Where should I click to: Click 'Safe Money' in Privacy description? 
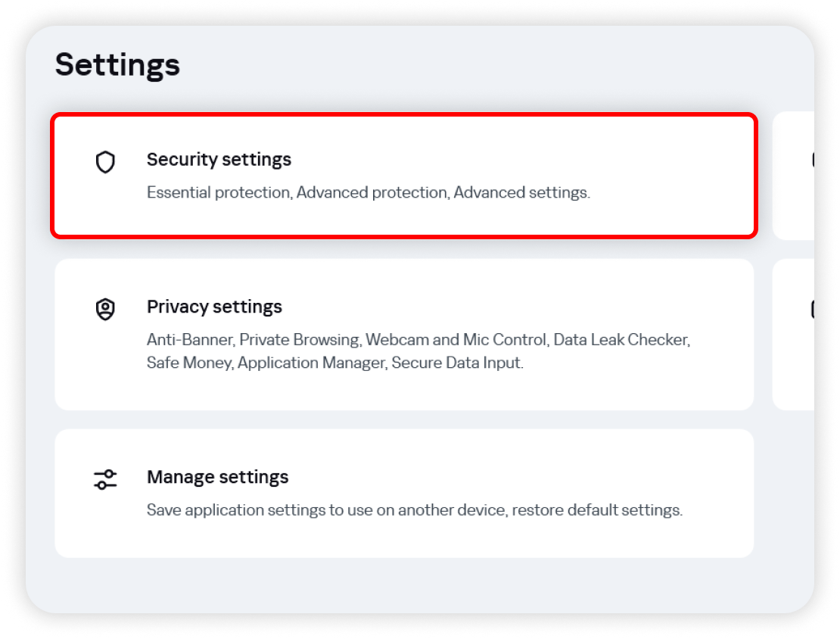[189, 363]
